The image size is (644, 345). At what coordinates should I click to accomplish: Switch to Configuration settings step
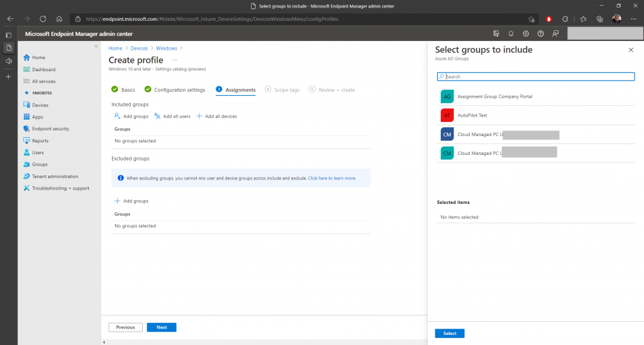(x=179, y=90)
